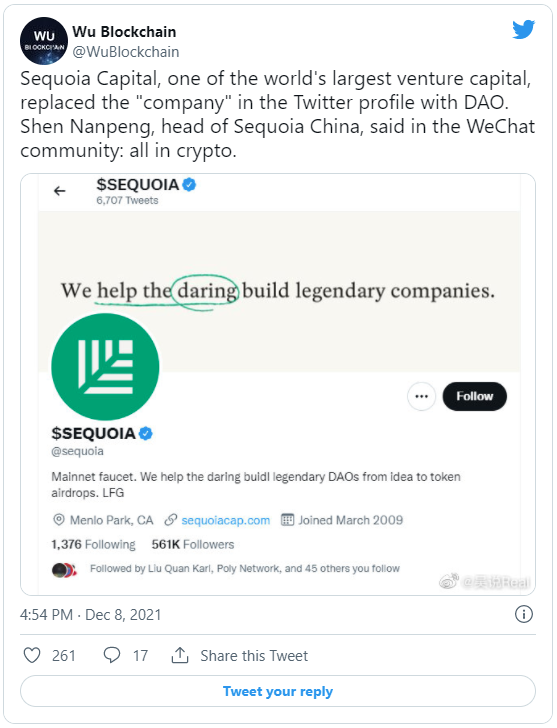View the 1,376 Following list
The width and height of the screenshot is (557, 728).
pyautogui.click(x=93, y=544)
